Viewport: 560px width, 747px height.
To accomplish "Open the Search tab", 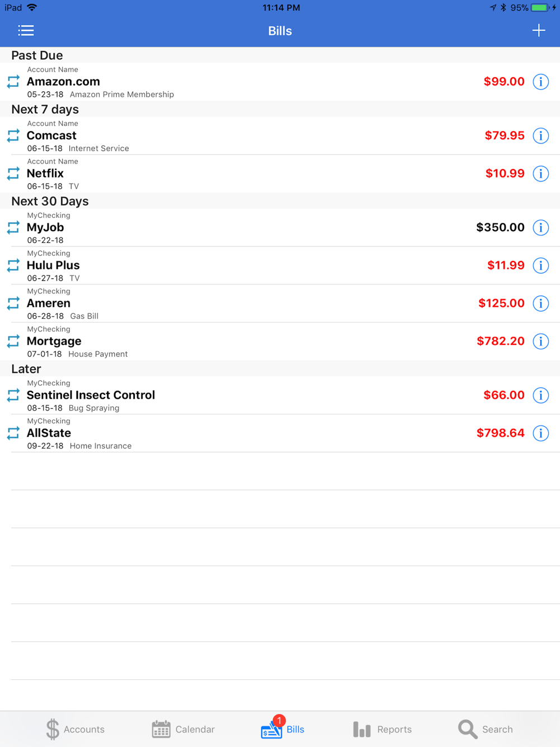I will click(x=485, y=729).
